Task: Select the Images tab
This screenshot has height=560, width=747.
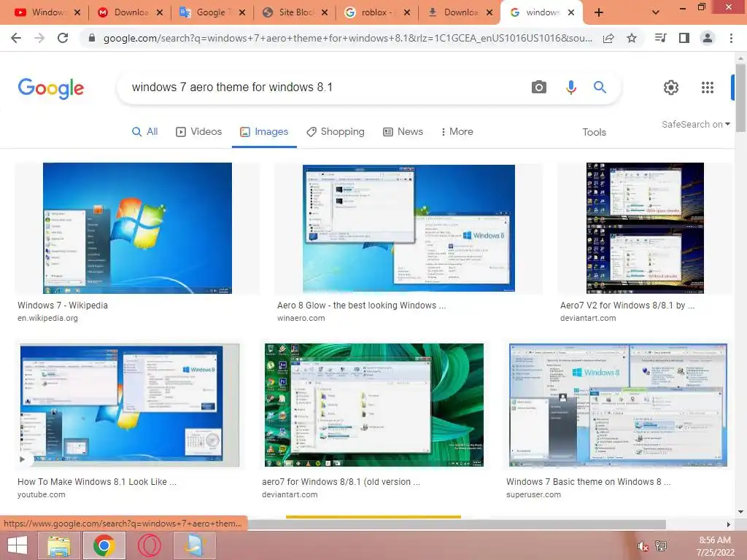Action: point(264,131)
